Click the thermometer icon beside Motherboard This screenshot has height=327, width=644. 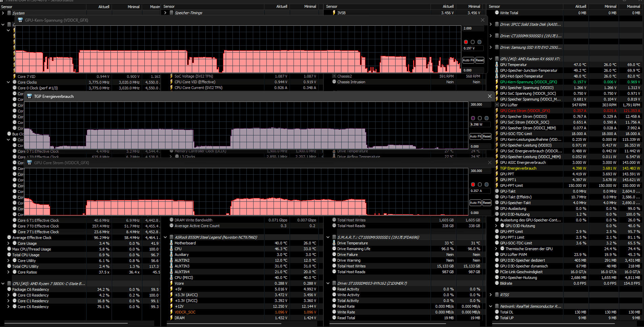tap(172, 243)
